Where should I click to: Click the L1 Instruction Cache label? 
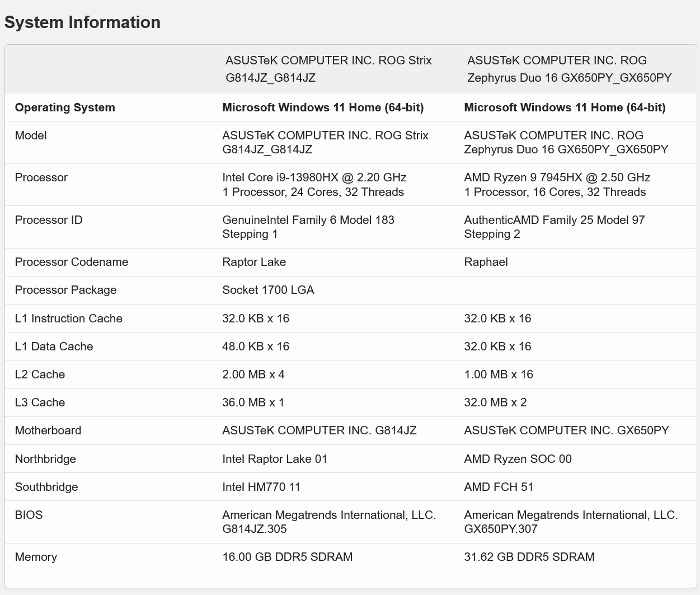[x=69, y=318]
